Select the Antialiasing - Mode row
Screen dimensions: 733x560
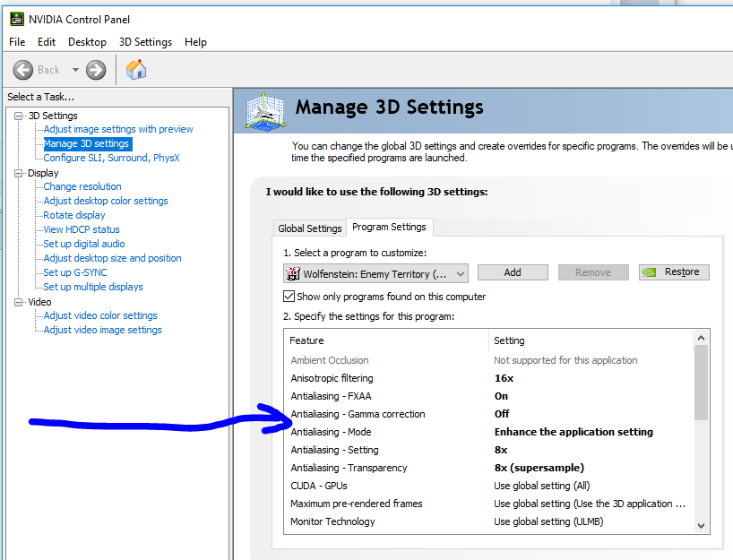tap(488, 432)
